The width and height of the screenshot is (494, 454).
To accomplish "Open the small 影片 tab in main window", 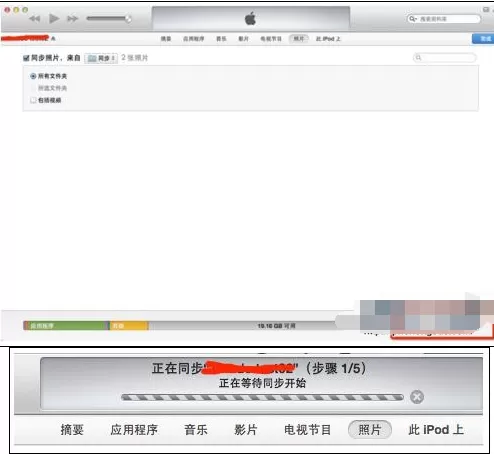I will tap(244, 39).
